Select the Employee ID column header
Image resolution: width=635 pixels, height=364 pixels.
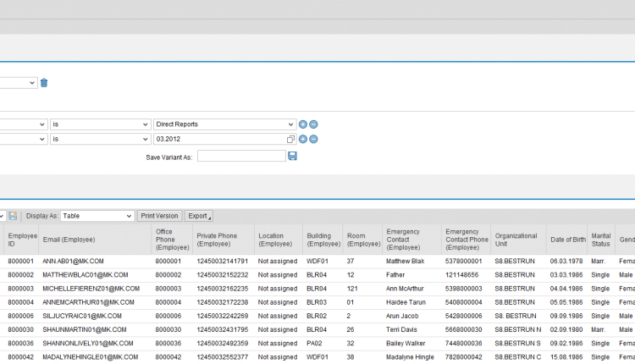[x=21, y=240]
